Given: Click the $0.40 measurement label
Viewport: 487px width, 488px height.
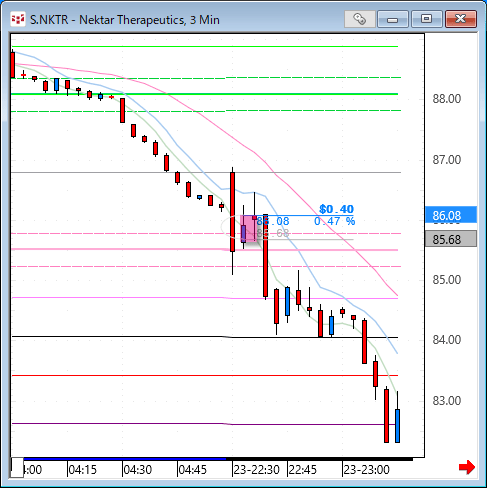Looking at the screenshot, I should click(x=336, y=209).
